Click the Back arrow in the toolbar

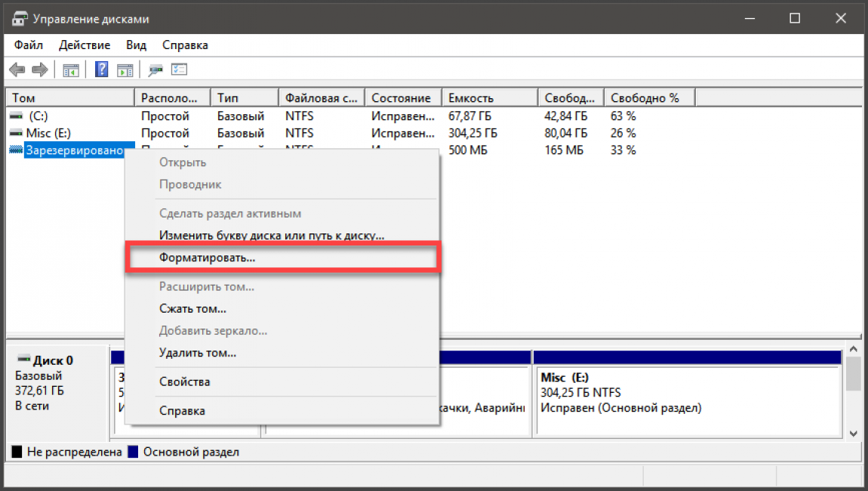[x=17, y=70]
